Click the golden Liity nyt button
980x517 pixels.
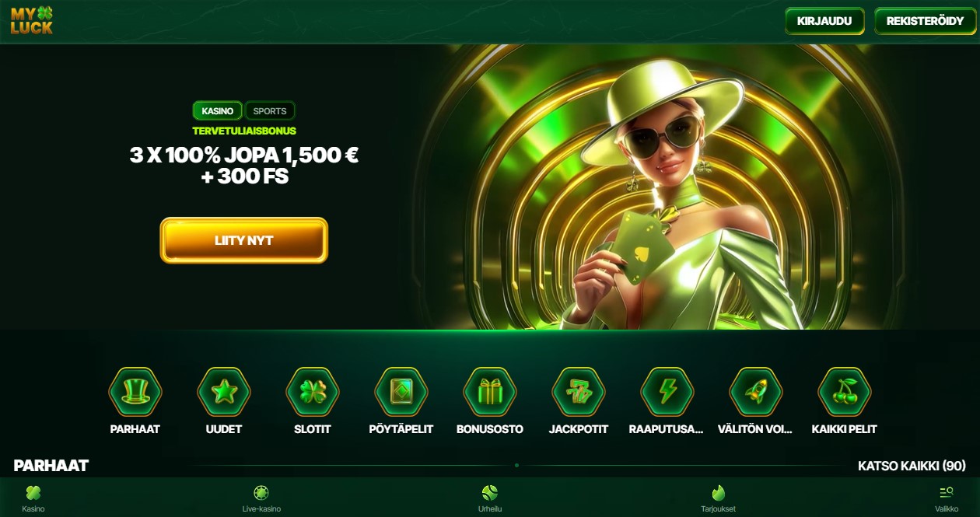click(x=244, y=240)
